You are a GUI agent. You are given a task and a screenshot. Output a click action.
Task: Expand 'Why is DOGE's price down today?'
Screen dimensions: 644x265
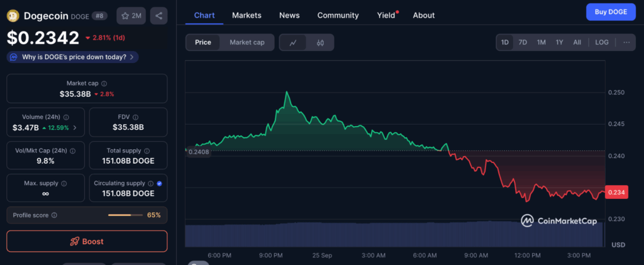coord(72,57)
